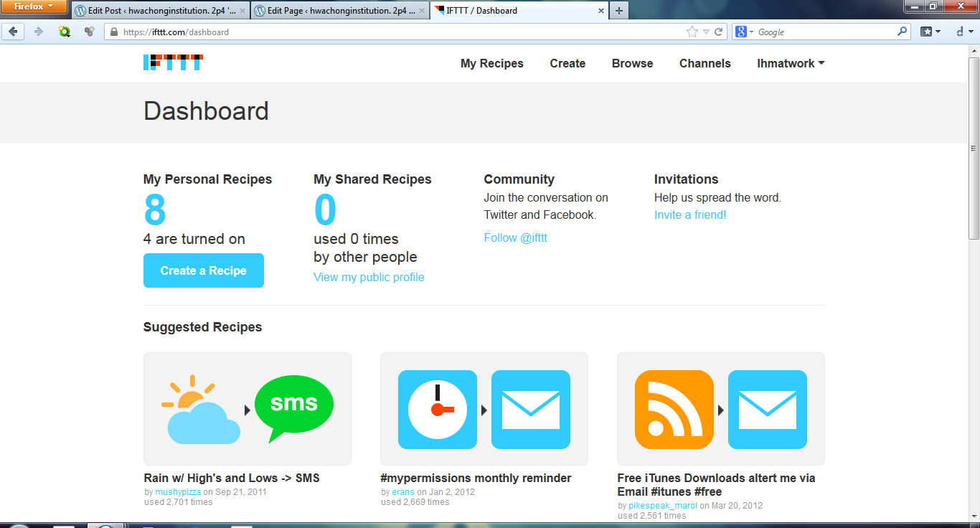The image size is (980, 528).
Task: Go back using the browser back arrow
Action: 14,32
